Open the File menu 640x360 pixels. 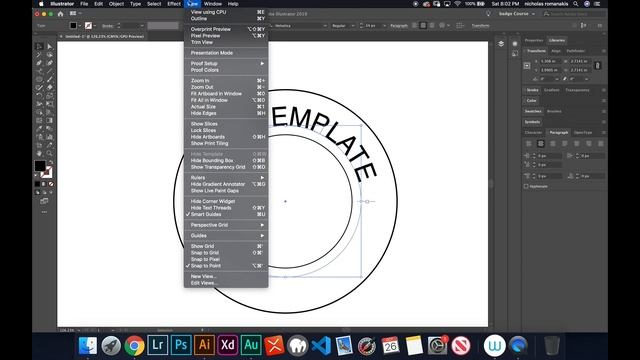point(84,4)
